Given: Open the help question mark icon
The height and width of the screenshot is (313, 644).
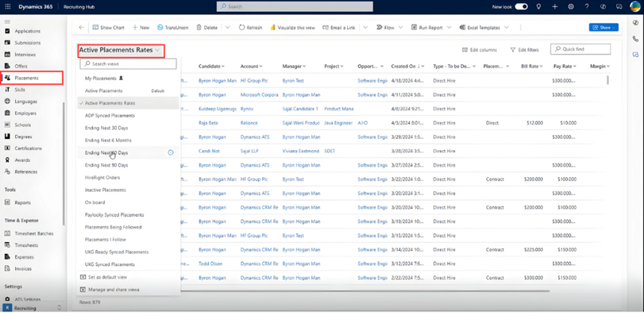Looking at the screenshot, I should [x=587, y=7].
